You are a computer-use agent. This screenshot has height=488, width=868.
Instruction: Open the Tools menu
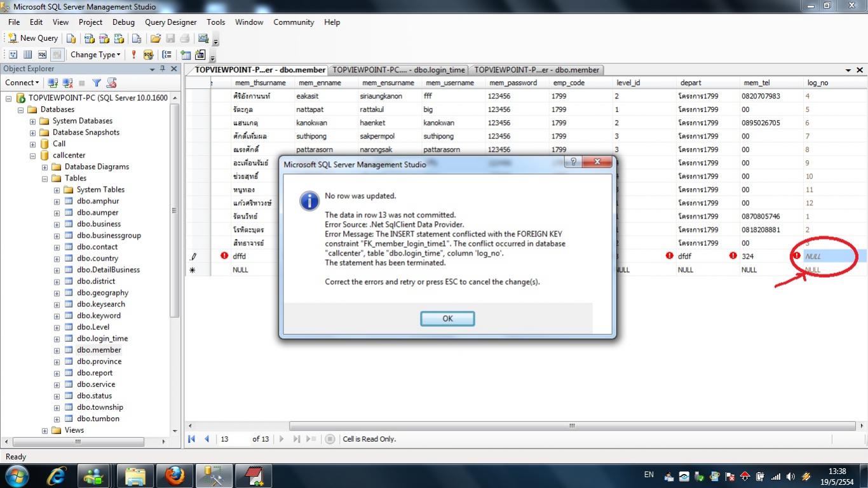pos(216,22)
